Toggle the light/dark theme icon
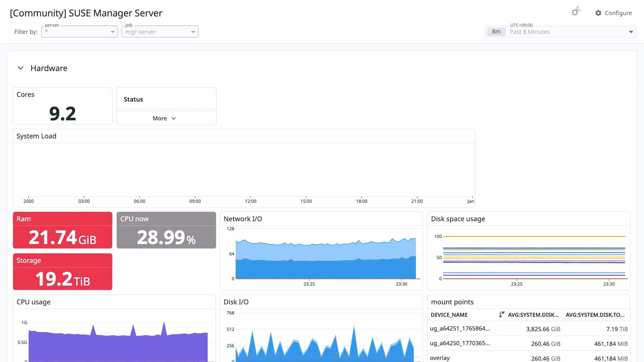The image size is (644, 362). click(576, 12)
